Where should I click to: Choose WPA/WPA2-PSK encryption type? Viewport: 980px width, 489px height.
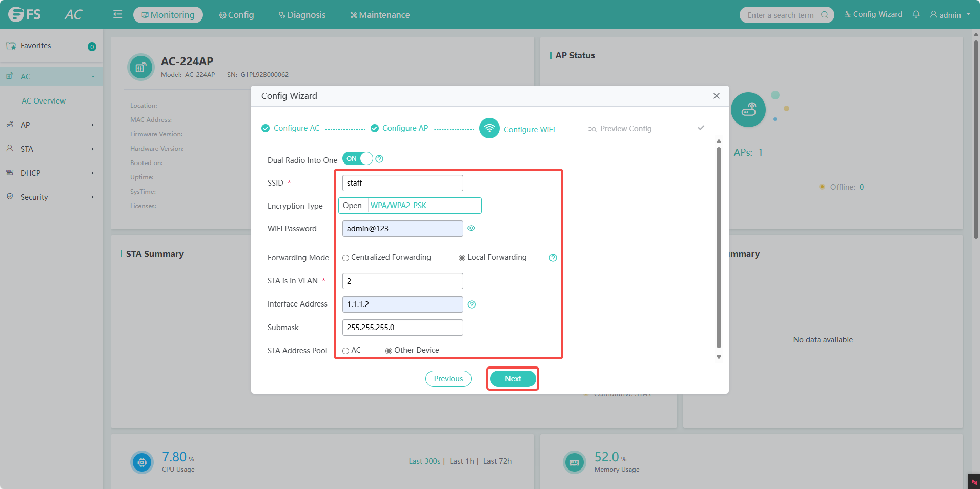click(398, 206)
